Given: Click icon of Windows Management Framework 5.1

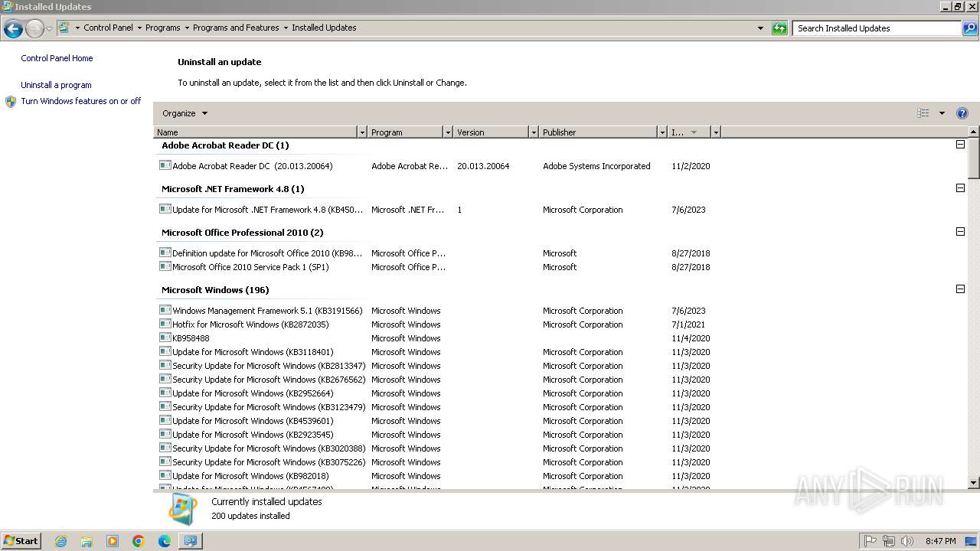Looking at the screenshot, I should pos(165,310).
